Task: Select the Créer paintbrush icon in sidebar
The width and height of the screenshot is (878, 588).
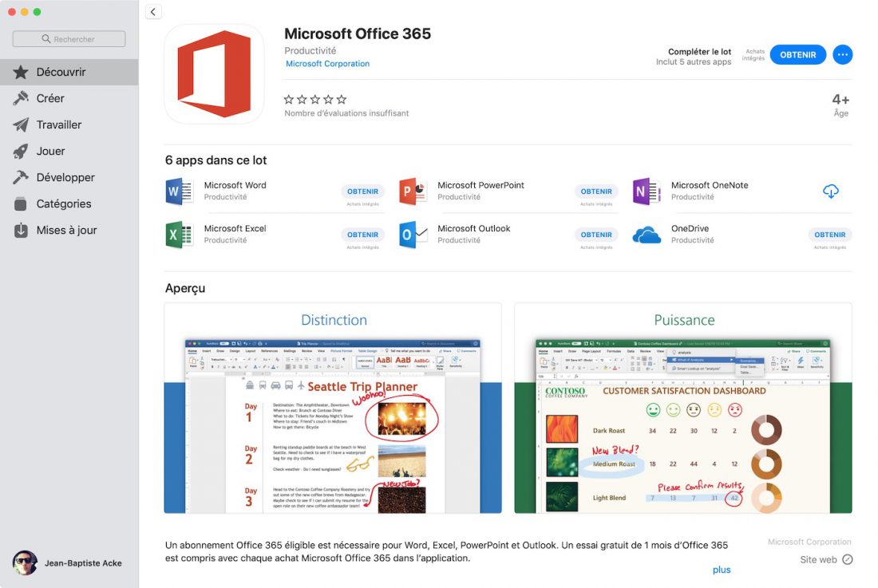Action: point(20,98)
